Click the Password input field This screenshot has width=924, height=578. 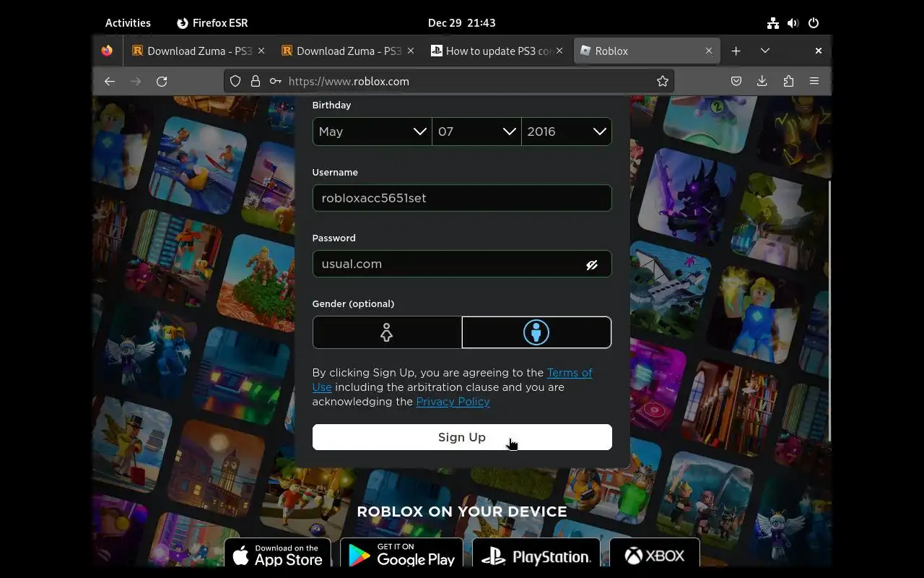click(462, 264)
